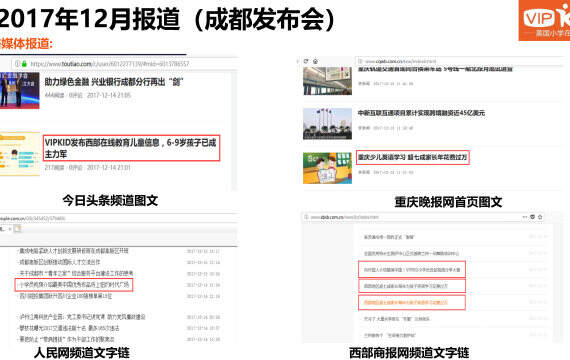The height and width of the screenshot is (360, 570).
Task: Click the red-boxed headline in the people.com.cn list
Action: (x=74, y=284)
